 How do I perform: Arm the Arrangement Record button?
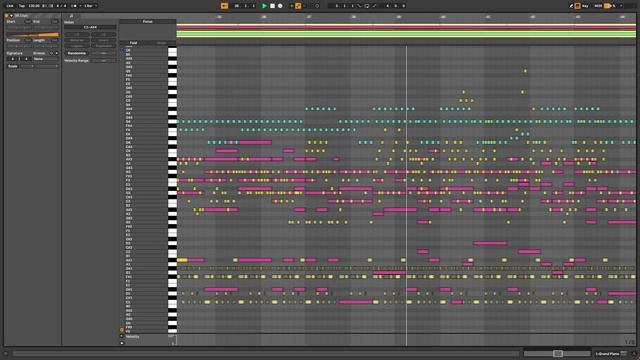(x=280, y=6)
